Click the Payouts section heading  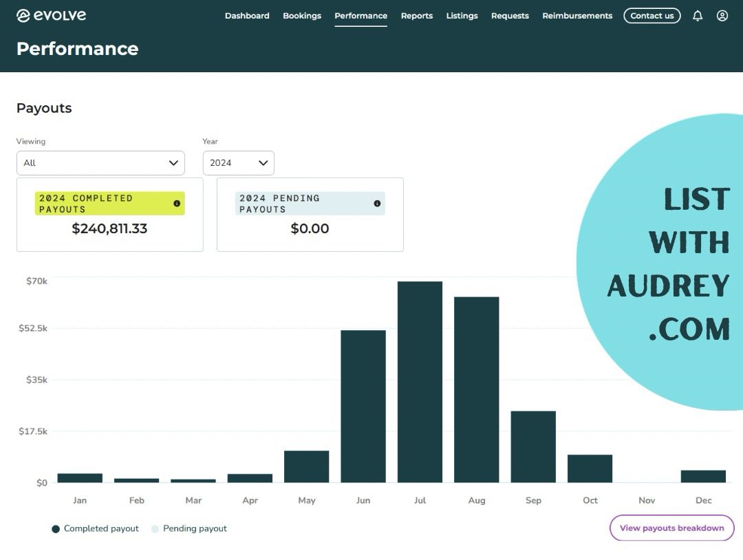tap(44, 109)
